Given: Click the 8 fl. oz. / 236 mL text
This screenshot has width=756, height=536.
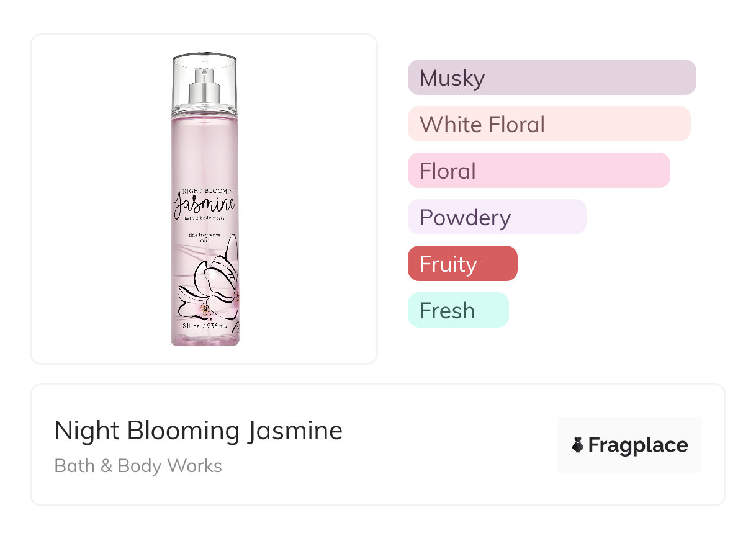Looking at the screenshot, I should 205,326.
